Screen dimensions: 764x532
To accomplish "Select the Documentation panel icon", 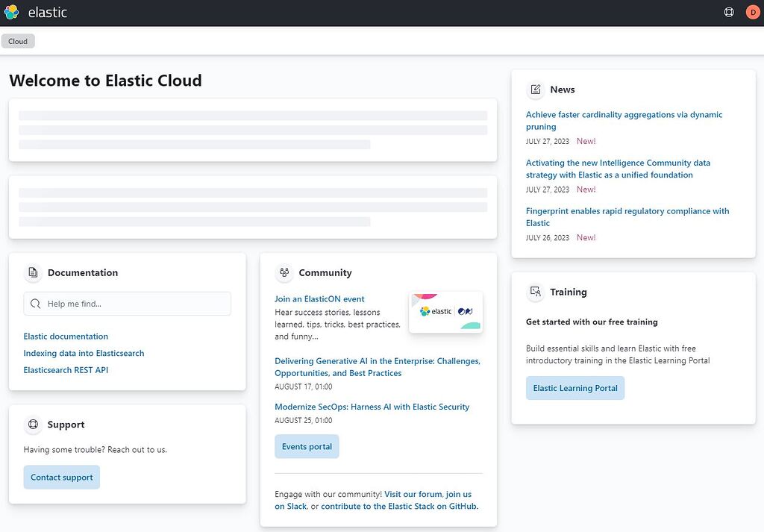I will 33,272.
